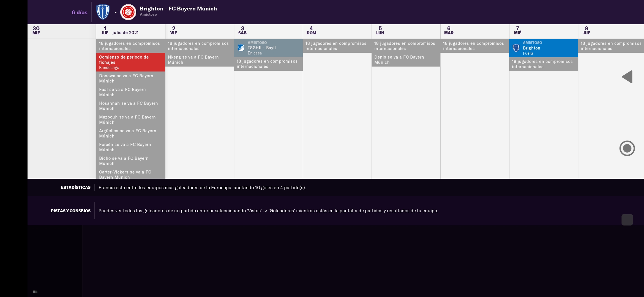Click the Brighton club crest in header
This screenshot has height=297, width=644.
(103, 12)
